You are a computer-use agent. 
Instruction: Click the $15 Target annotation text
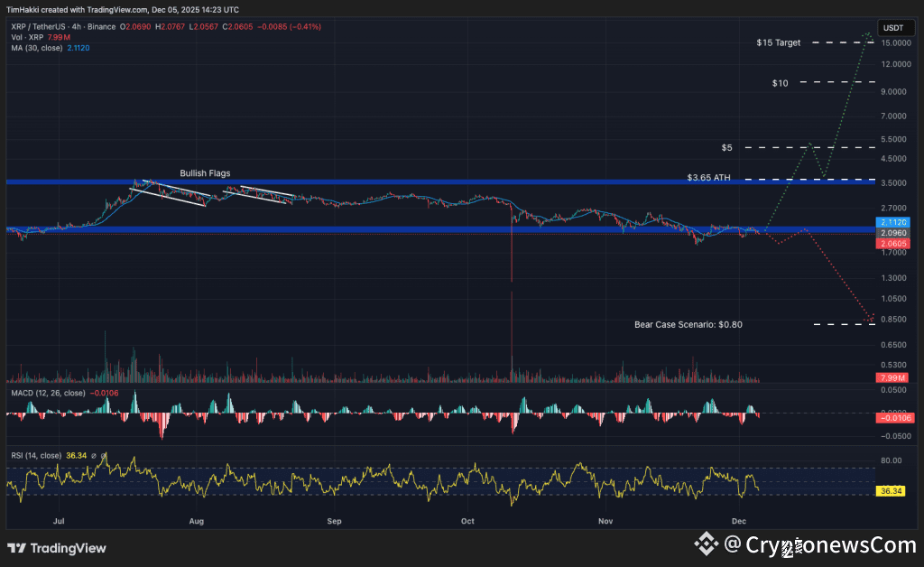point(776,42)
